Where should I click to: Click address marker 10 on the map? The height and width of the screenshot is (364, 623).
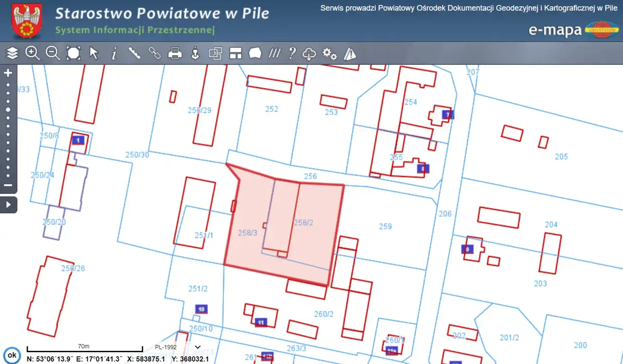tap(201, 309)
